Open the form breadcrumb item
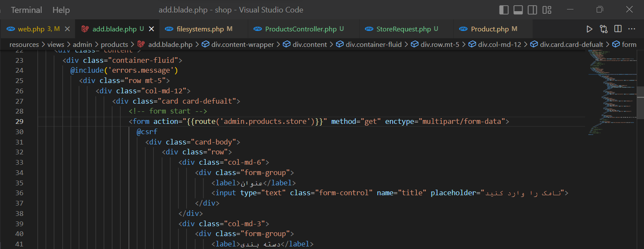The width and height of the screenshot is (644, 249). click(x=629, y=44)
